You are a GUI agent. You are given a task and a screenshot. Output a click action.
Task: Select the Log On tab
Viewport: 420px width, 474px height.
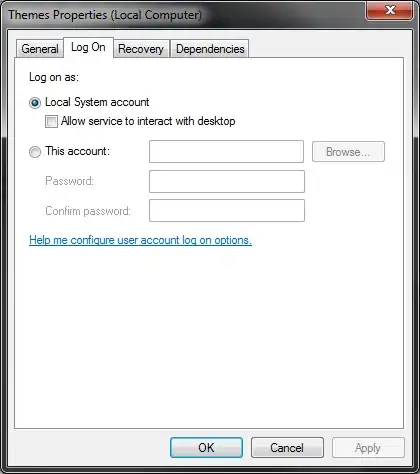[88, 47]
